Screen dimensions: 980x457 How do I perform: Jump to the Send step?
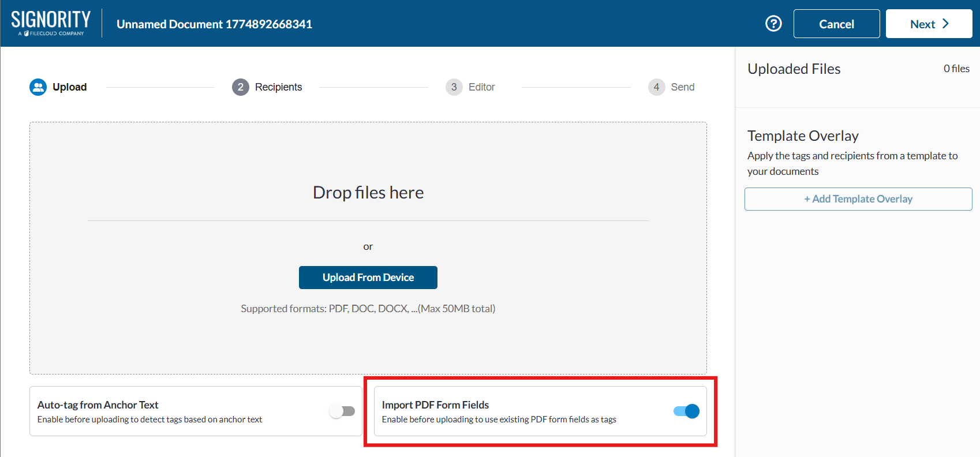[x=682, y=87]
